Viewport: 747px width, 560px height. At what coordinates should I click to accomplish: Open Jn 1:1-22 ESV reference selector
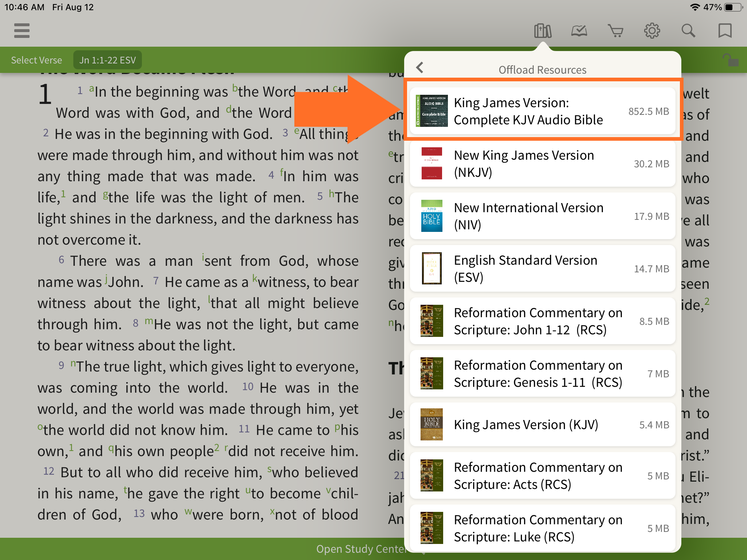tap(108, 60)
